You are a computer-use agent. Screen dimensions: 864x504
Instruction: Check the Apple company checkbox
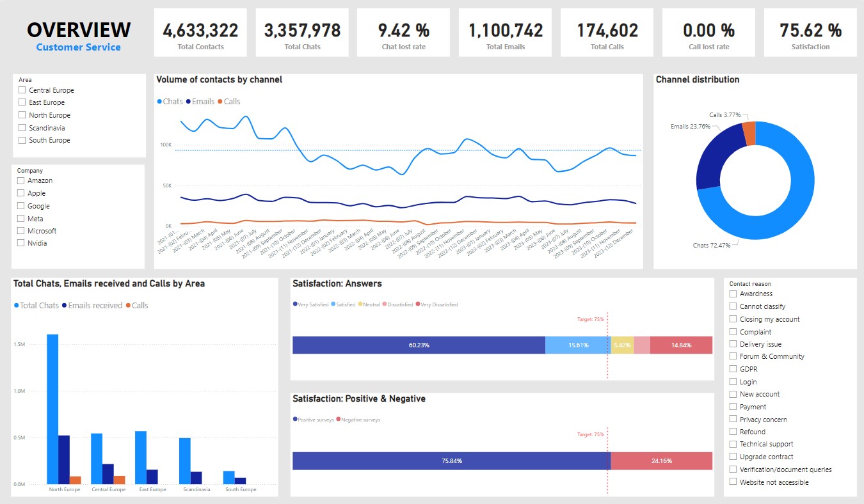click(21, 193)
